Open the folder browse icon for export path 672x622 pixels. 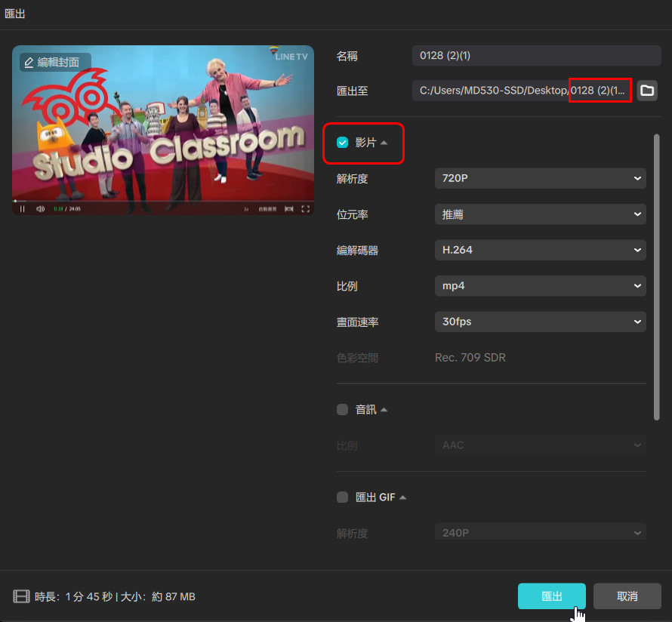click(x=647, y=91)
